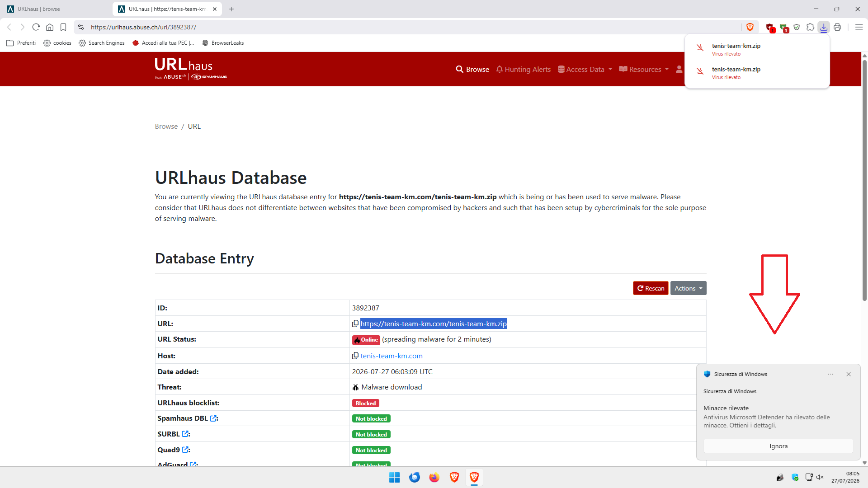Open the Preferiti bookmarks folder

coord(21,43)
